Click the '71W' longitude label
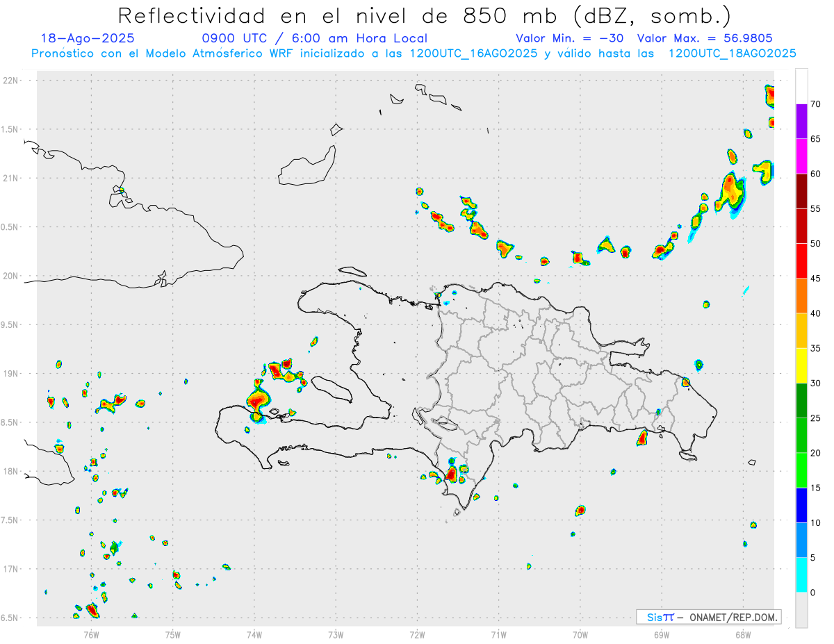 498,635
